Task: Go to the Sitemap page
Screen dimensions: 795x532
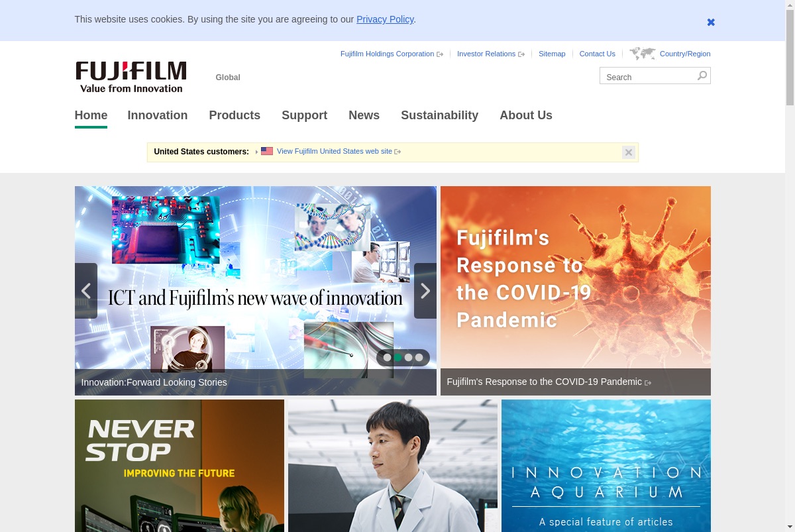Action: point(552,54)
